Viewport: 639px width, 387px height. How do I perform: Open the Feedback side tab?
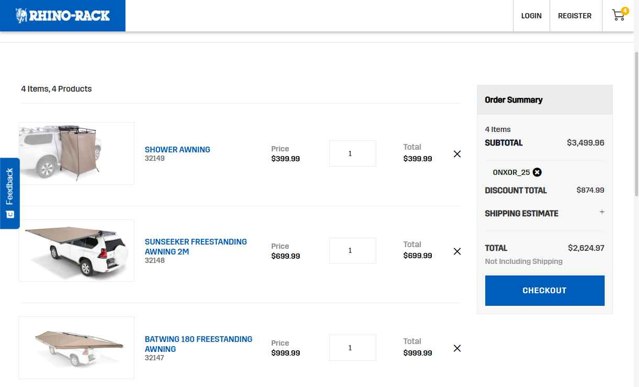pyautogui.click(x=10, y=193)
